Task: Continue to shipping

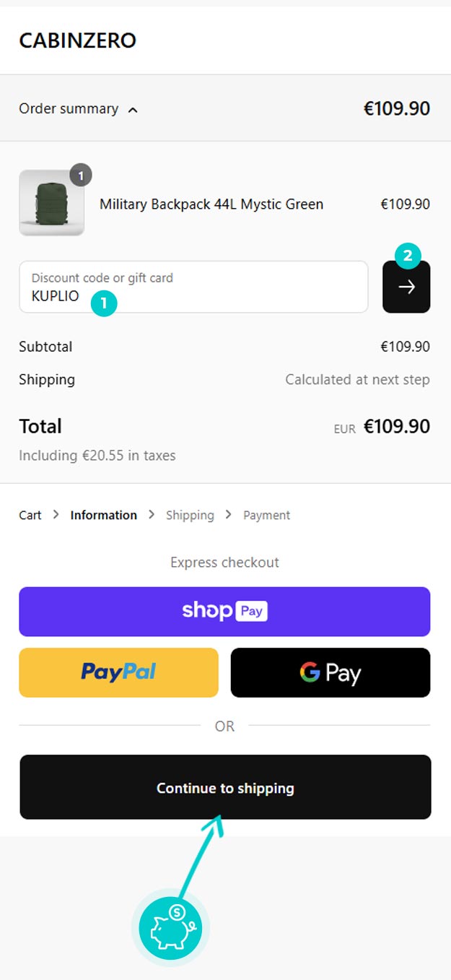Action: coord(225,787)
